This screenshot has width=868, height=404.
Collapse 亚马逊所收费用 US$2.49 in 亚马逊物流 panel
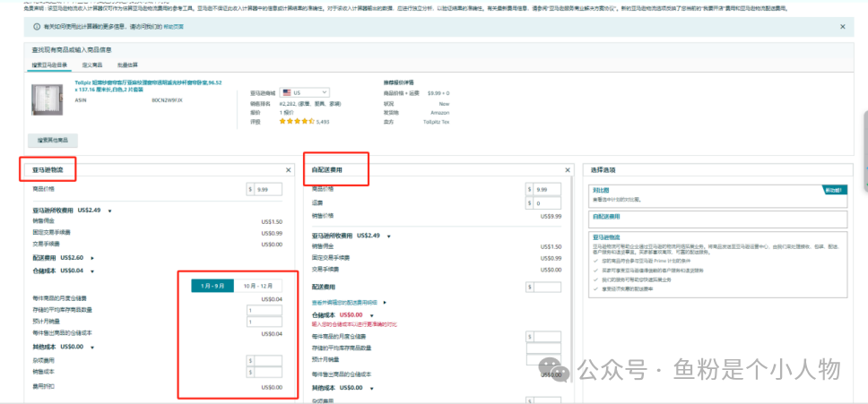click(110, 211)
